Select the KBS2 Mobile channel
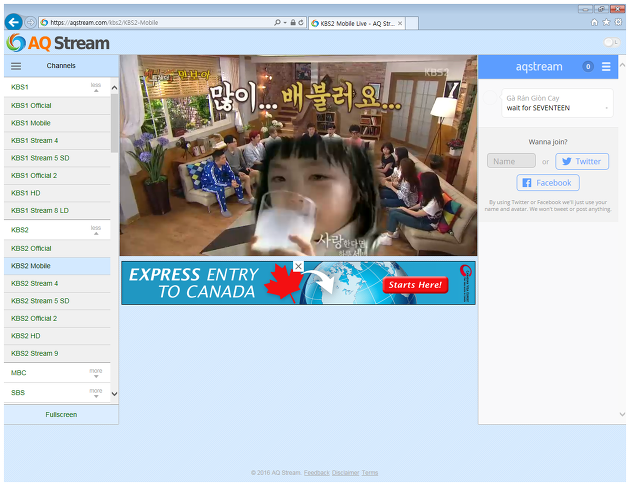The image size is (630, 486). coord(57,266)
